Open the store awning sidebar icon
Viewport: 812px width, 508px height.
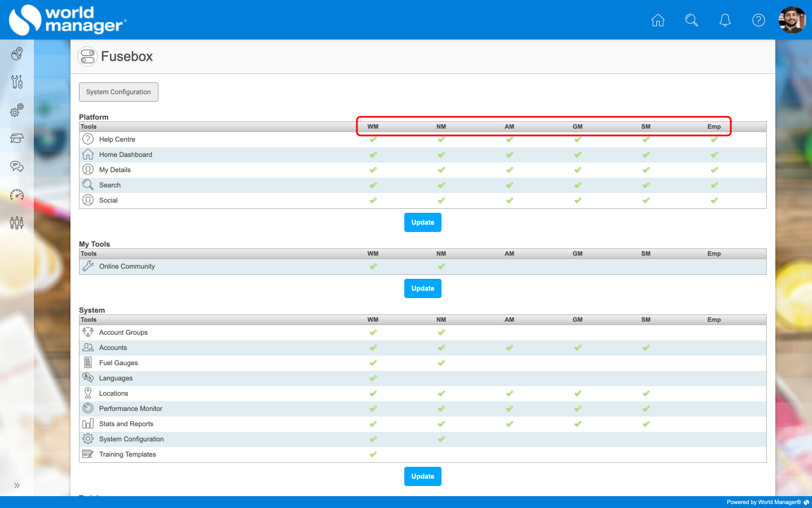[x=17, y=138]
